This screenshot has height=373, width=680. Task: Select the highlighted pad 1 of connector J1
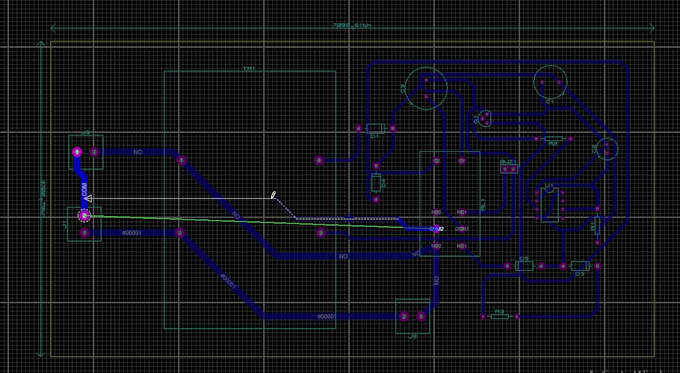point(85,216)
